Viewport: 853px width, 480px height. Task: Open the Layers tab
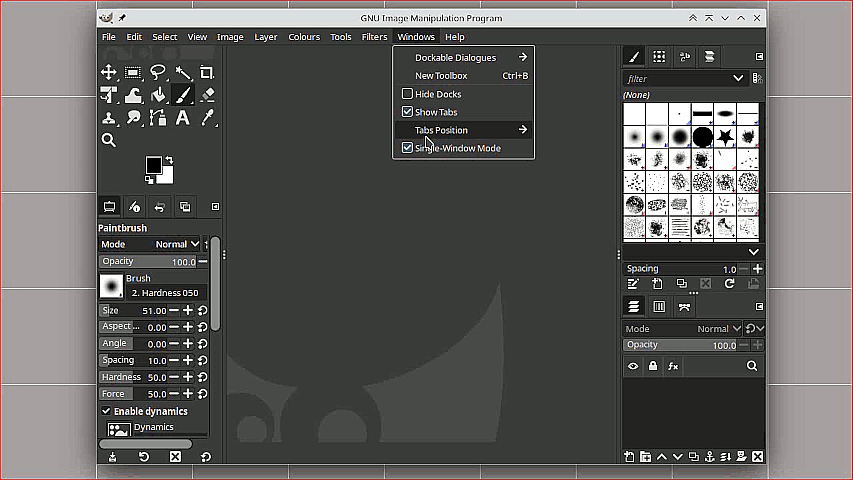634,307
